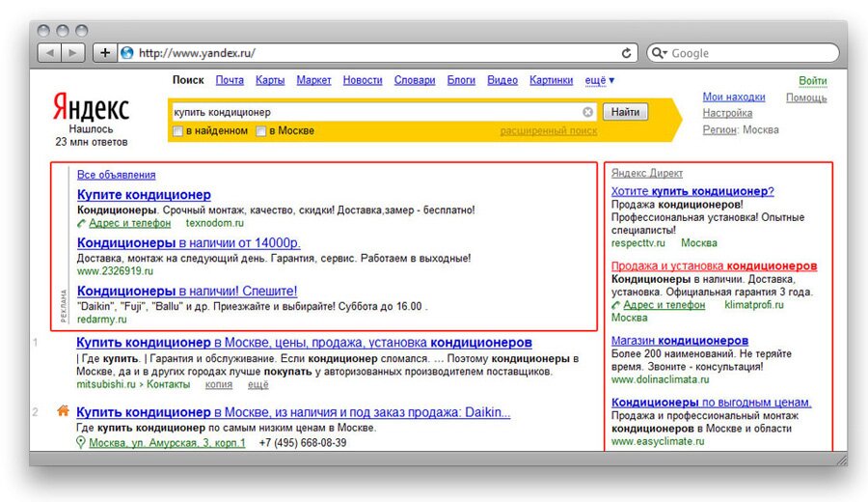Go forward with the browser forward arrow
Screen dimensions: 868x502
[x=73, y=53]
